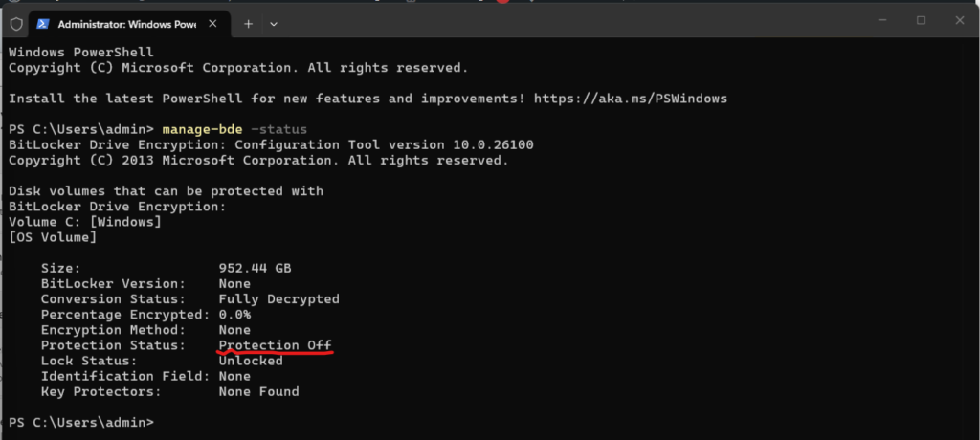Image resolution: width=980 pixels, height=440 pixels.
Task: Click the Volume C: [Windows] line
Action: click(x=84, y=222)
